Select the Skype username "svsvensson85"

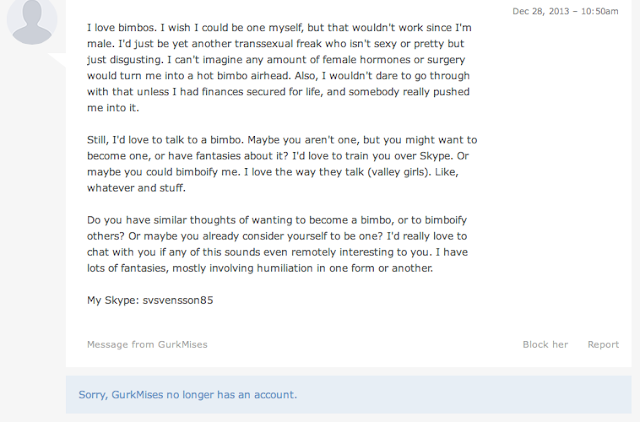[176, 298]
